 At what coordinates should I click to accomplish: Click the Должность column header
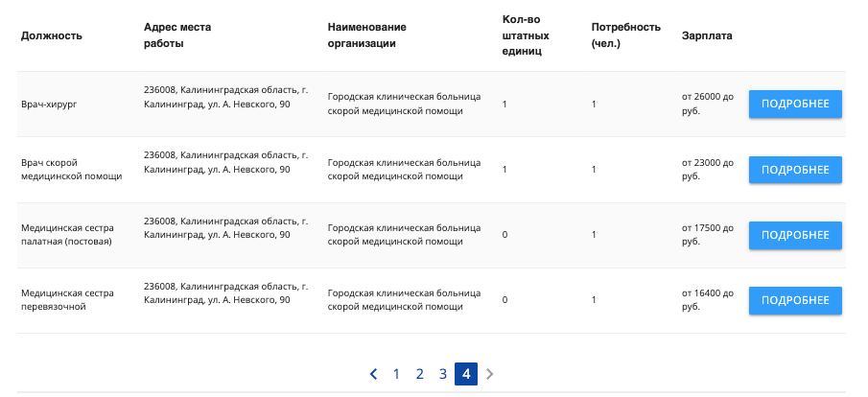pos(52,35)
